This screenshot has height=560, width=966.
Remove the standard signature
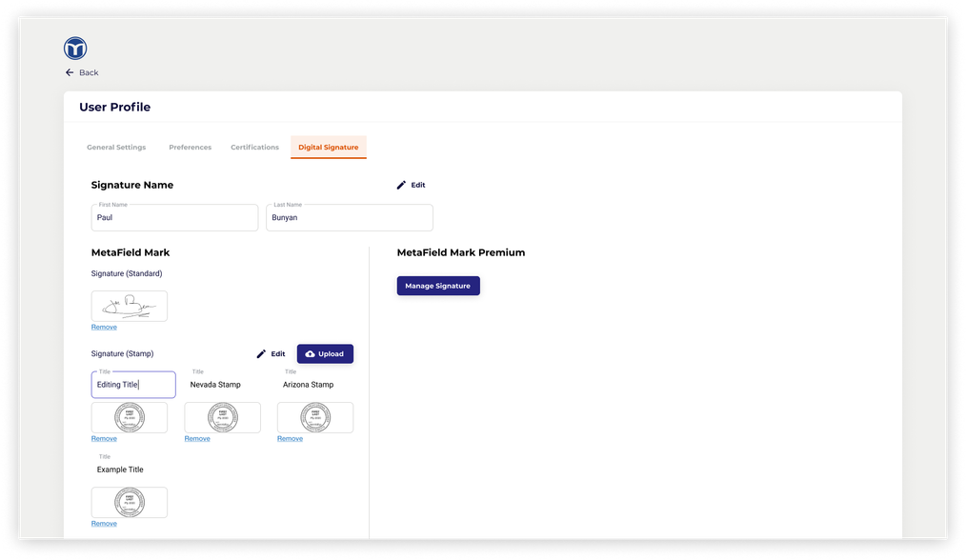(104, 328)
